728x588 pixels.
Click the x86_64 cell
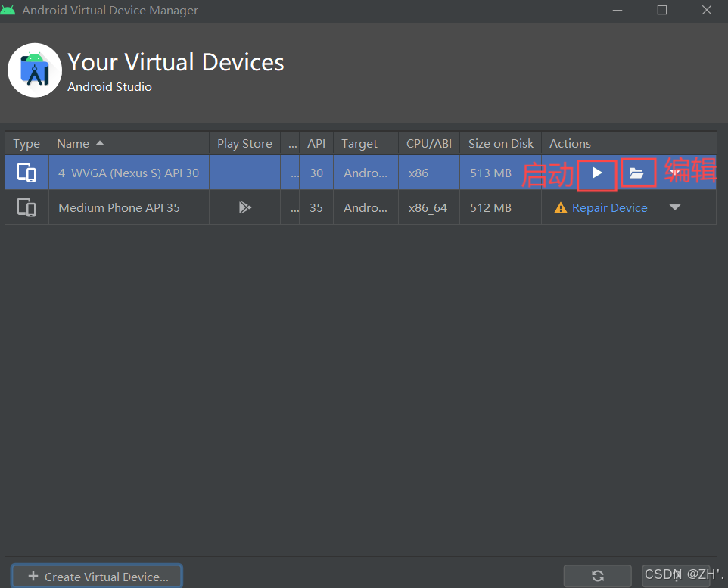[x=428, y=207]
